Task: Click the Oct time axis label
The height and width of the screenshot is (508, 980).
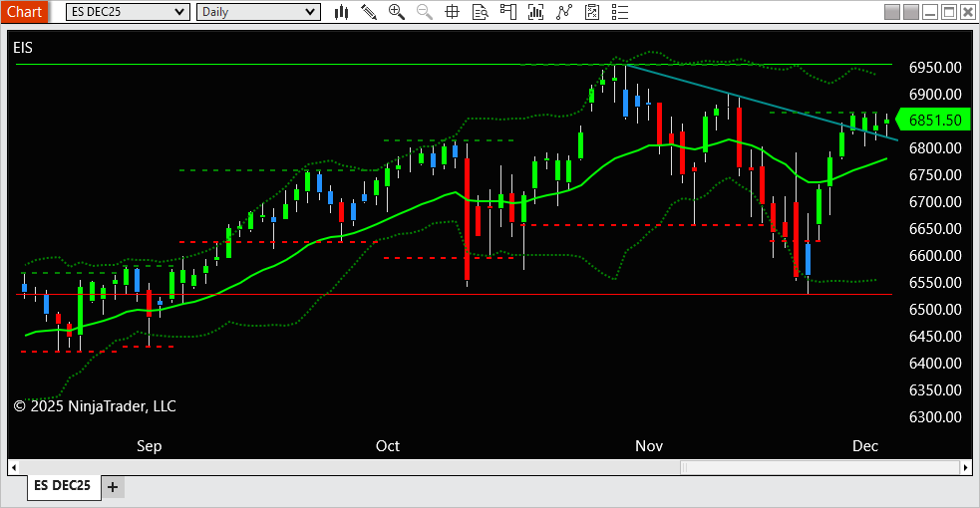Action: 388,445
